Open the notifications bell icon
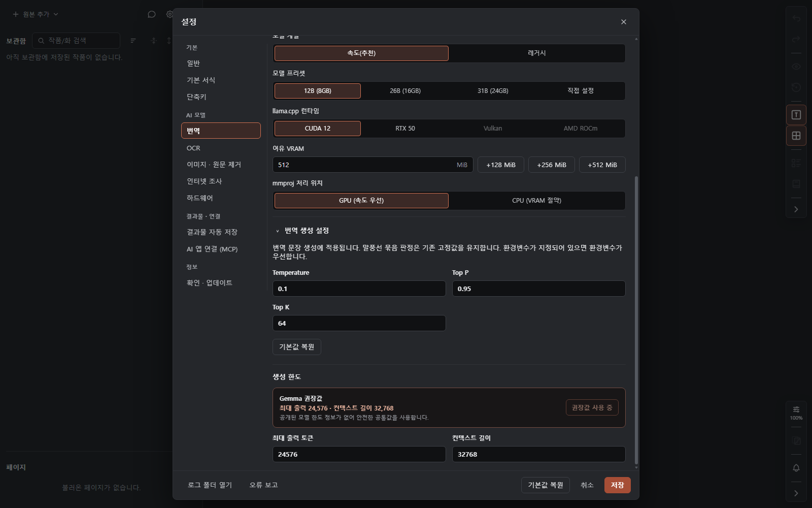The image size is (812, 508). point(796,468)
